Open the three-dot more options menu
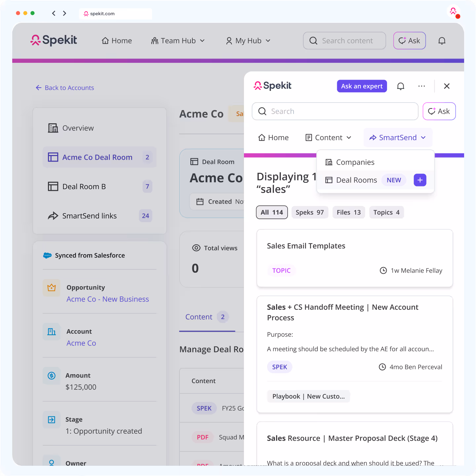Screen dimensions: 476x476 point(421,86)
